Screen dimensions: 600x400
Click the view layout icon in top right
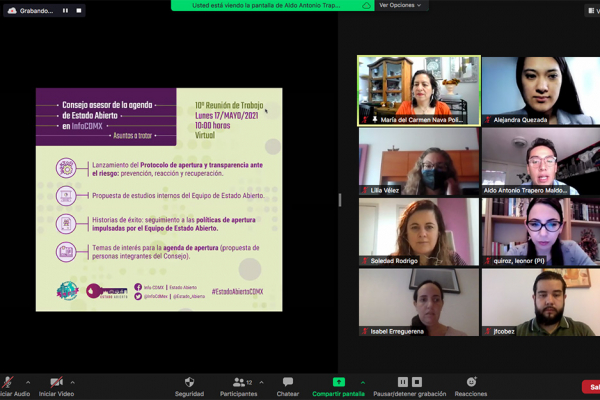(x=592, y=11)
